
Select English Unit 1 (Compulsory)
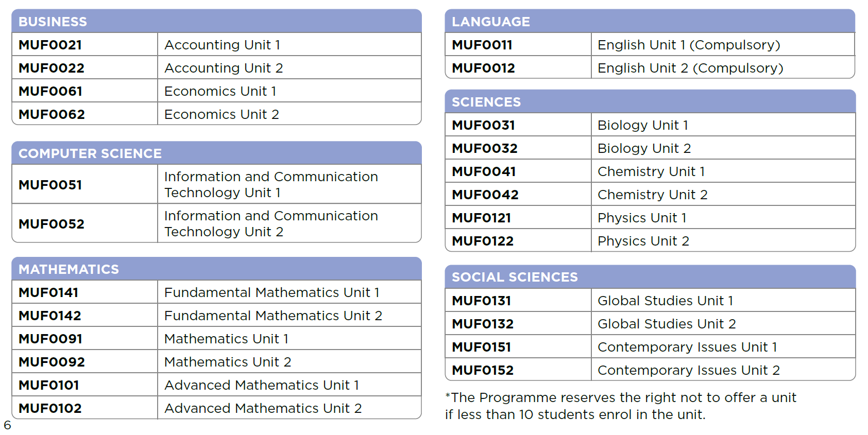click(x=688, y=45)
